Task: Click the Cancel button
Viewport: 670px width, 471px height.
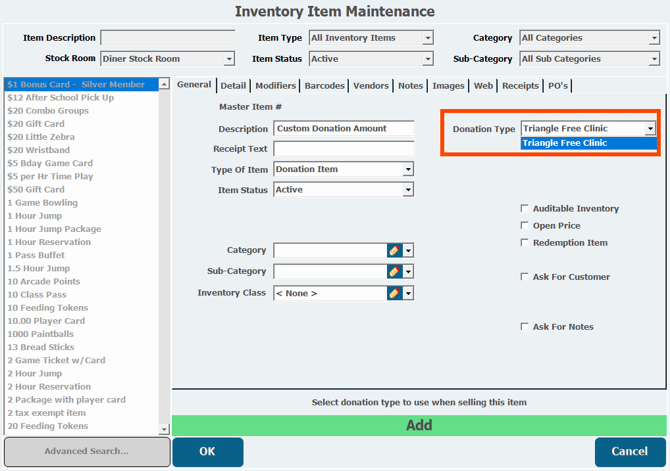Action: click(x=630, y=452)
